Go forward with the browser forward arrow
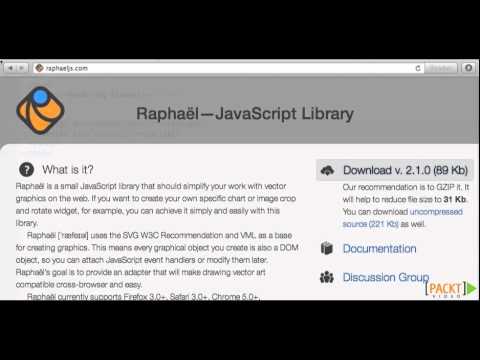The height and width of the screenshot is (360, 480). (22, 68)
